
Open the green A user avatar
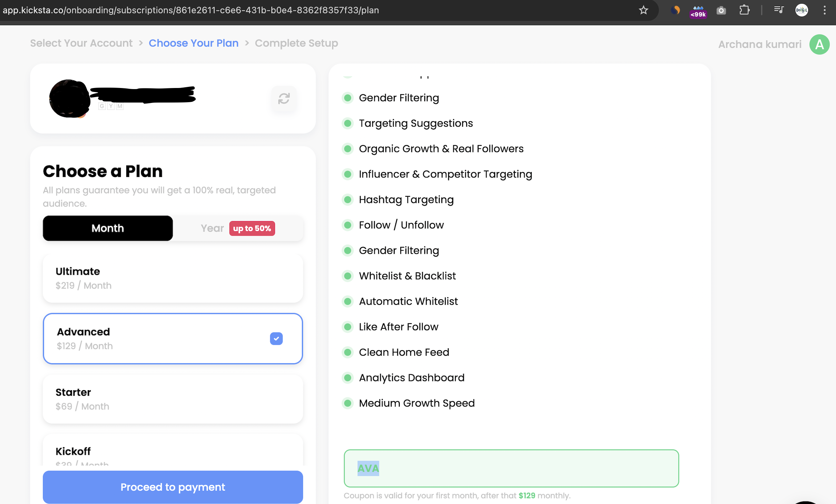tap(819, 44)
